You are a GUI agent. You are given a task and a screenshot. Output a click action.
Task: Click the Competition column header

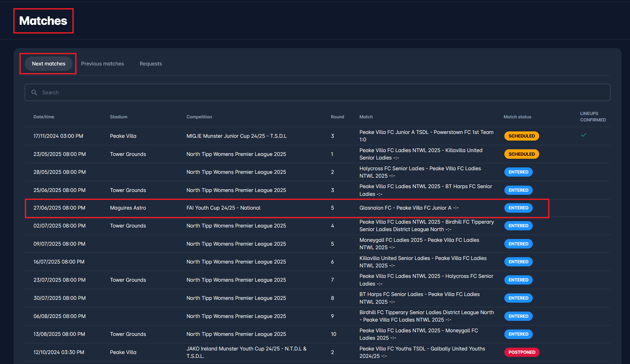pyautogui.click(x=199, y=117)
